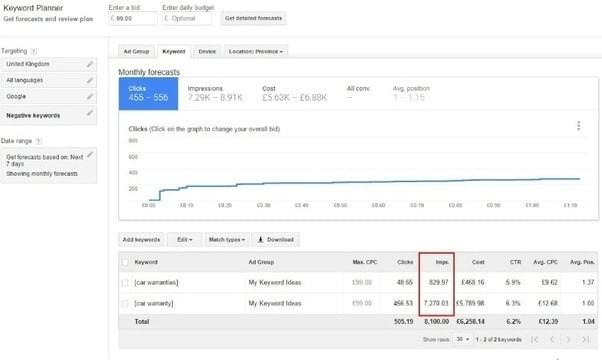The height and width of the screenshot is (360, 602).
Task: Switch to the Device tab
Action: (x=207, y=51)
